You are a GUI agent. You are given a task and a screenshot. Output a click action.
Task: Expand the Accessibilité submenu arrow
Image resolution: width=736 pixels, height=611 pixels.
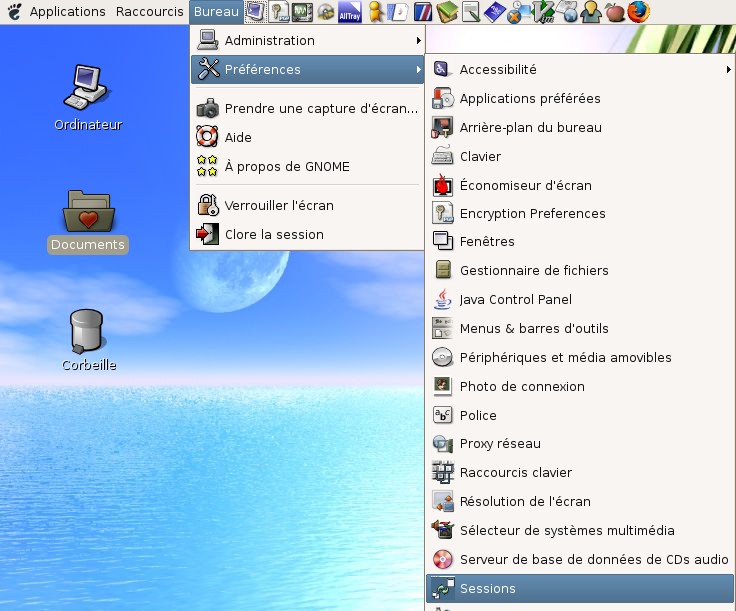728,69
